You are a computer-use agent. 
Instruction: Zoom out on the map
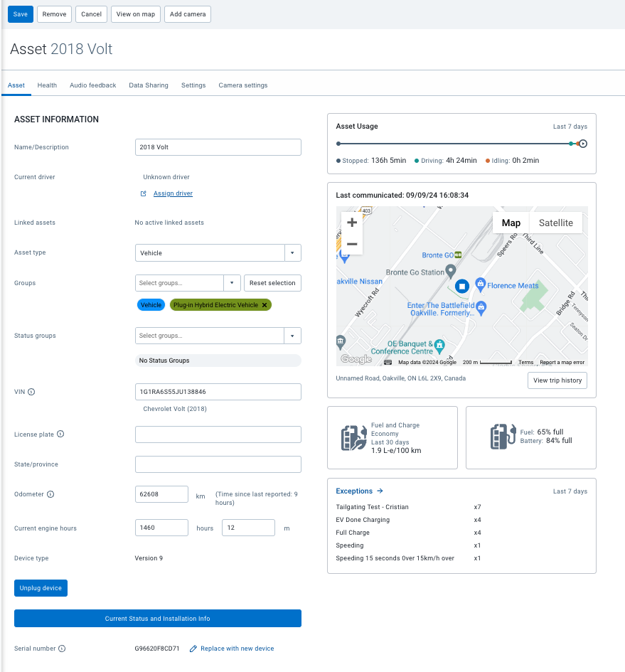[x=351, y=242]
